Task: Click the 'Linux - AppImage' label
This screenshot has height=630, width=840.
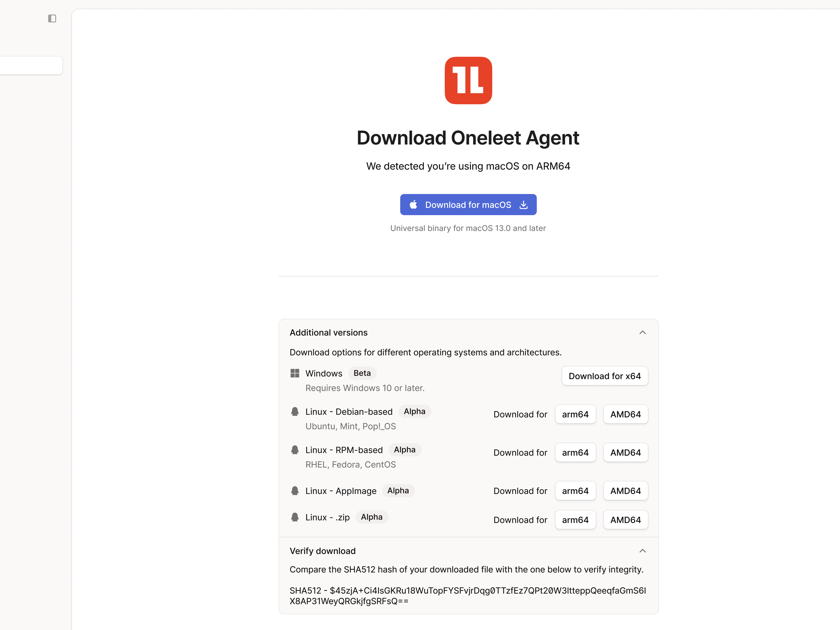Action: coord(341,491)
